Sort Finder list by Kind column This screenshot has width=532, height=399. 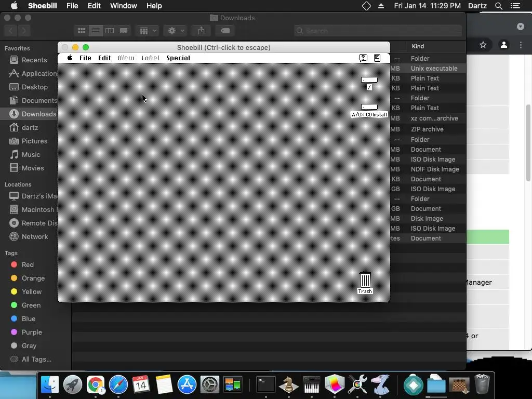tap(418, 46)
